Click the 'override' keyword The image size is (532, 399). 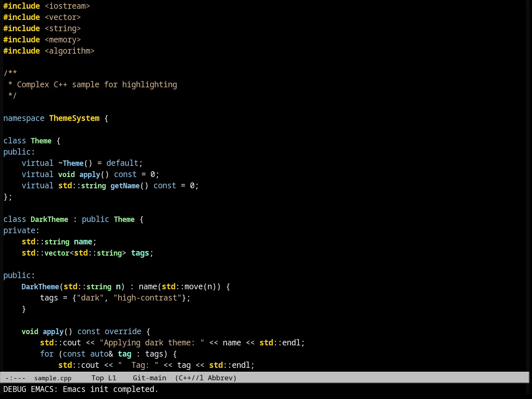[x=123, y=331]
